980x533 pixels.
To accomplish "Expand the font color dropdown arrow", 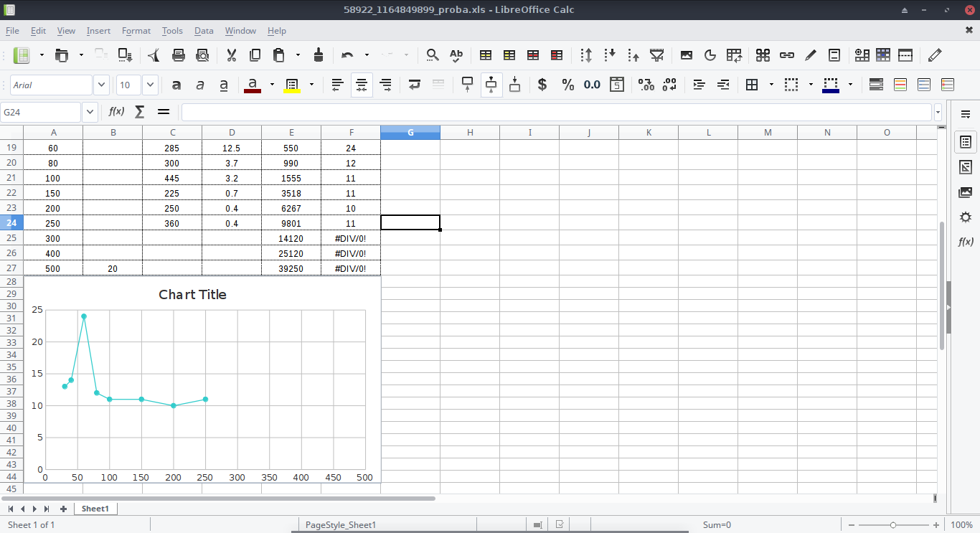I will point(272,85).
